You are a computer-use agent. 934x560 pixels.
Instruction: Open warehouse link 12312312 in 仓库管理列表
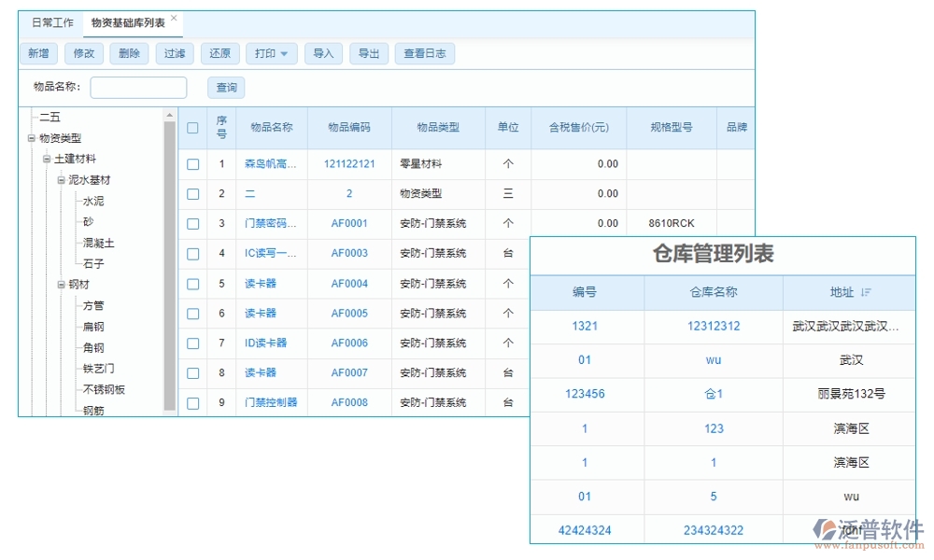pyautogui.click(x=713, y=326)
